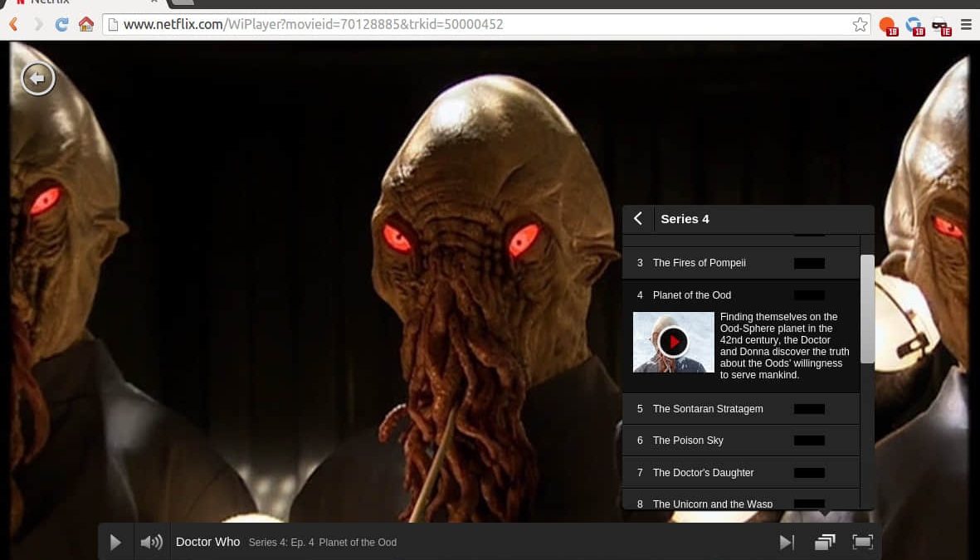Click the Series 4 panel title
The image size is (980, 560).
[x=685, y=219]
